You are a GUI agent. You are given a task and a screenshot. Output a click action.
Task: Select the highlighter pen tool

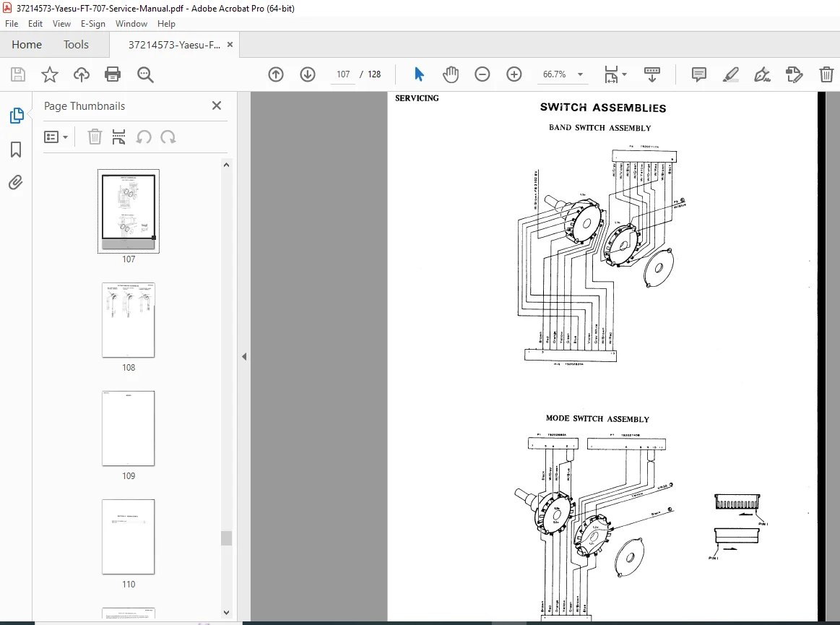pyautogui.click(x=731, y=74)
